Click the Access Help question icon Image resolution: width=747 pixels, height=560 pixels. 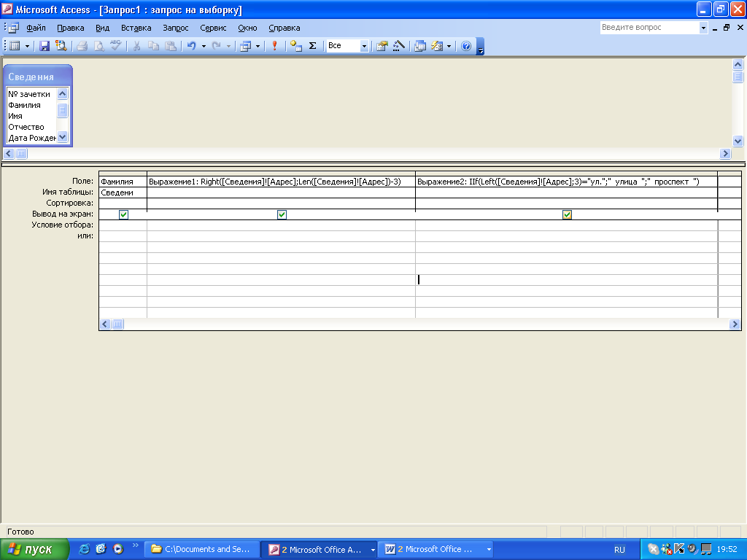(466, 46)
